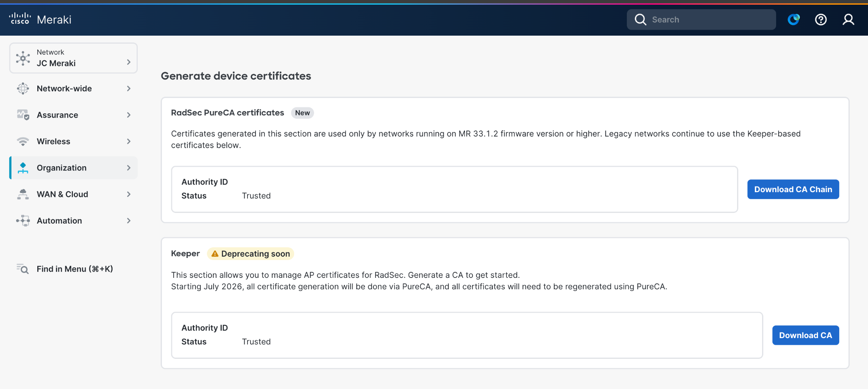Select the Organization menu item

pos(74,168)
